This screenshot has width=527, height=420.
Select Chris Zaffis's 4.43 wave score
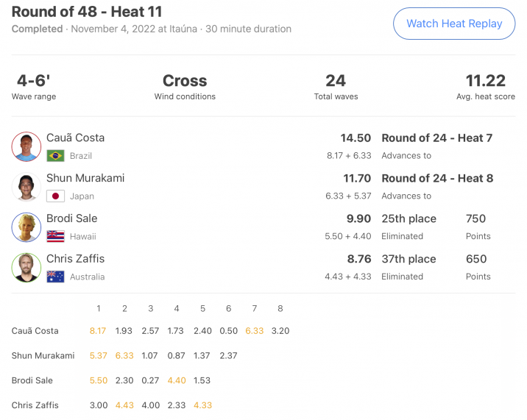click(x=124, y=405)
